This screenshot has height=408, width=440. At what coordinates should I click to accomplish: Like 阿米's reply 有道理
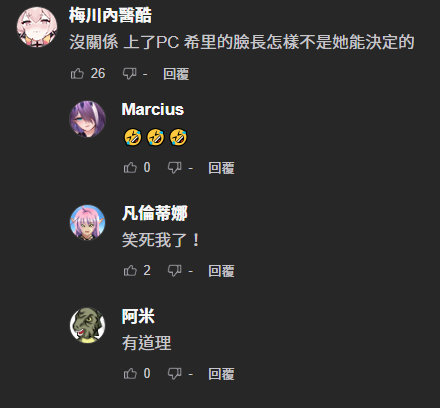click(130, 373)
